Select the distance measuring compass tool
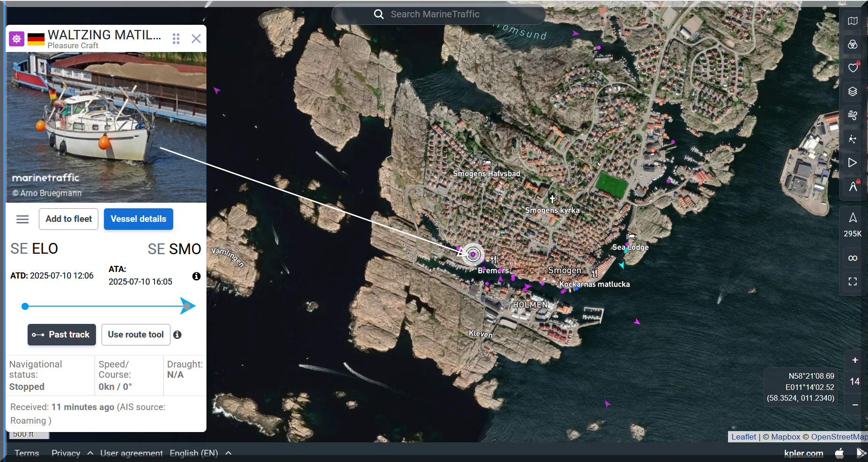 pos(853,186)
